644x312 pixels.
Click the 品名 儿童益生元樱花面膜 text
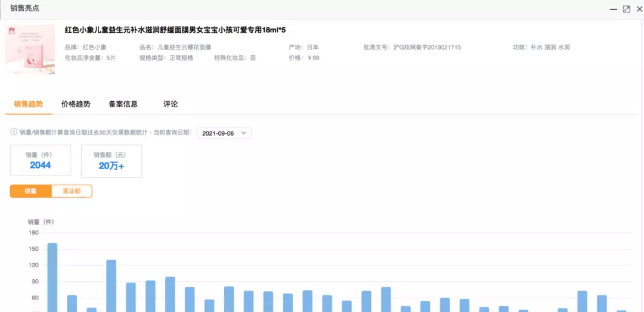[175, 47]
